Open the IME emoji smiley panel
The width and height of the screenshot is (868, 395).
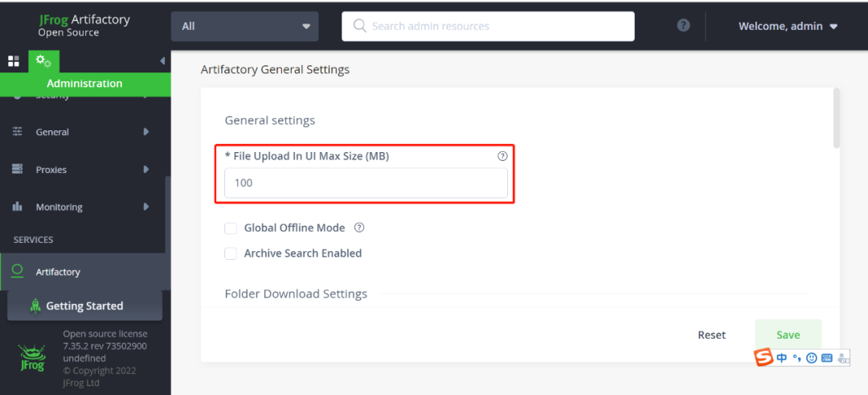pyautogui.click(x=811, y=358)
